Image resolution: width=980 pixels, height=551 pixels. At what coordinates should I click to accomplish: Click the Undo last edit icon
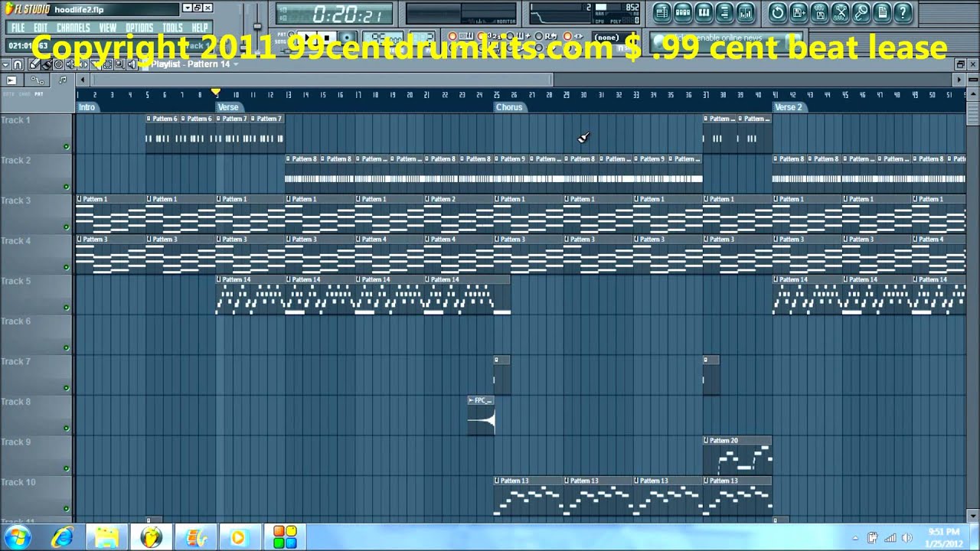(778, 12)
